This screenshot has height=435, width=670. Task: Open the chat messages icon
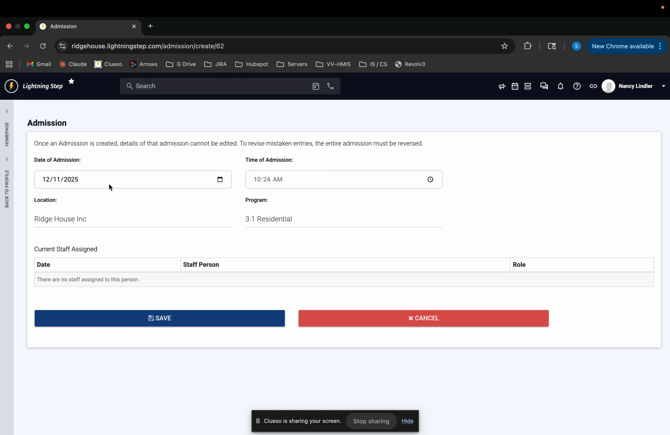coord(544,86)
